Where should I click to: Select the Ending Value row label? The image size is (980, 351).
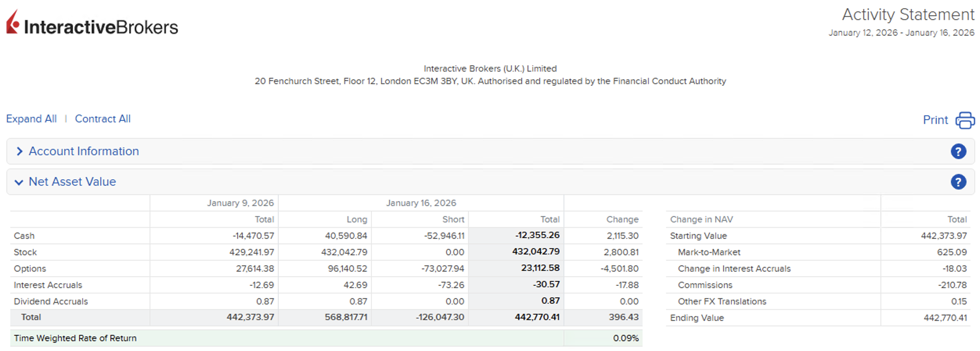(x=697, y=318)
